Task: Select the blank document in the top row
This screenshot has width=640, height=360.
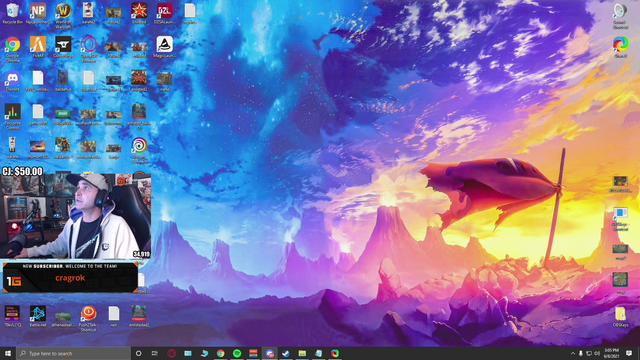Action: (190, 13)
